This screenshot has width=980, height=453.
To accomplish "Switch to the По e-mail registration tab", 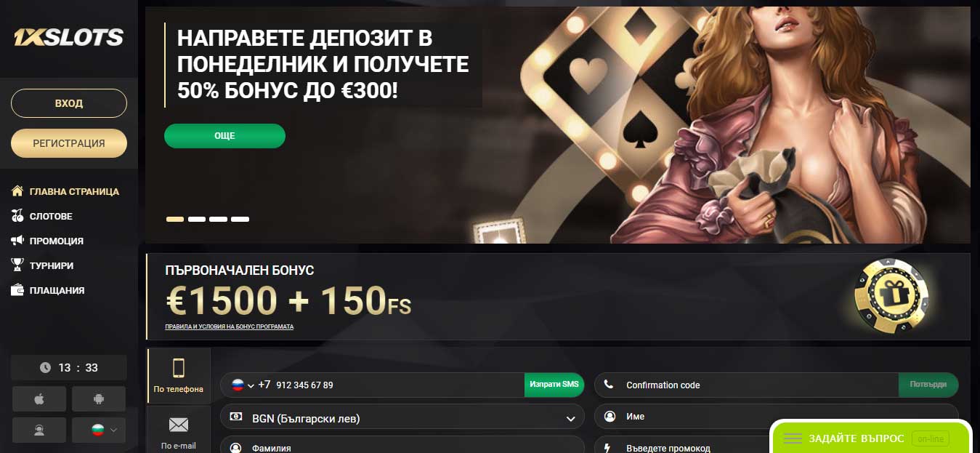I will (x=179, y=430).
